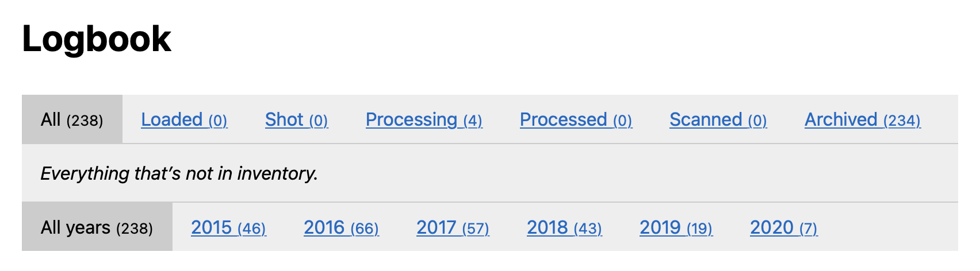Open the 2017 (57) year filter
This screenshot has height=271, width=980.
coord(453,227)
